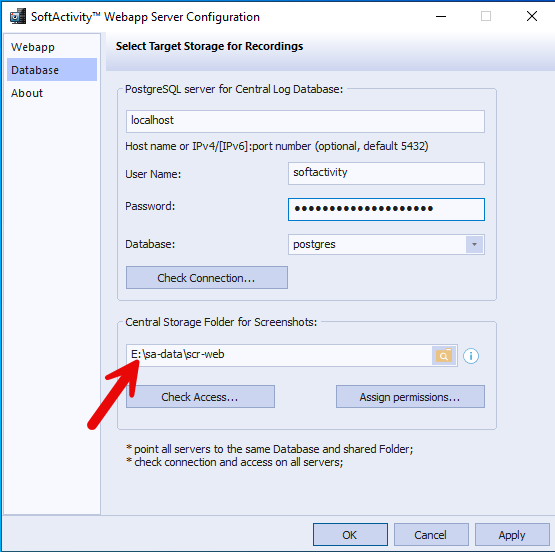
Task: Click the folder browse icon for screenshots
Action: (444, 355)
